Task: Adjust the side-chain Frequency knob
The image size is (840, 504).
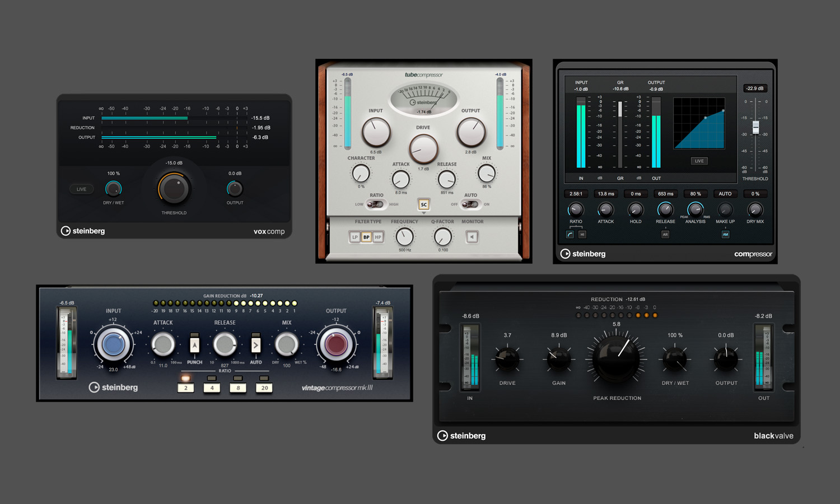Action: point(404,237)
